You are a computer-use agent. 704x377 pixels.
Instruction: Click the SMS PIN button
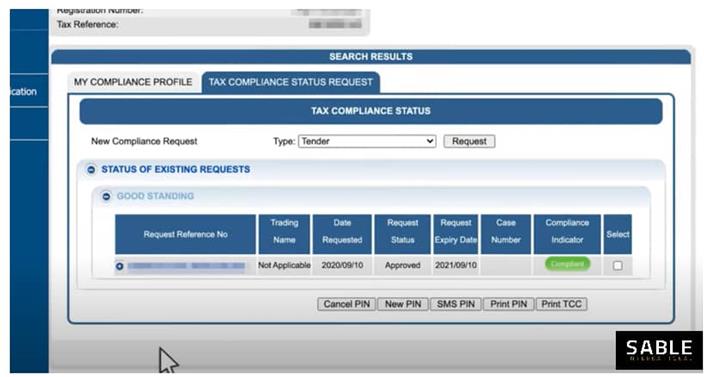coord(456,304)
